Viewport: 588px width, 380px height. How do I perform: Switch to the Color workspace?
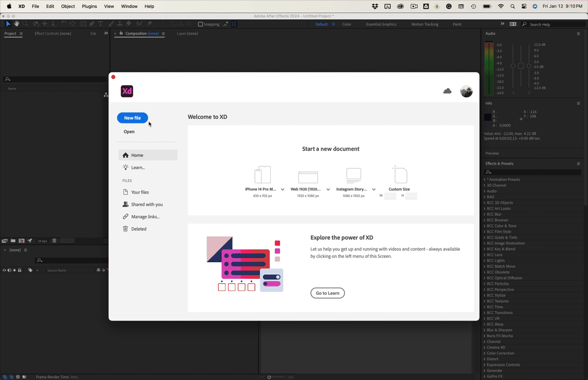coord(347,24)
